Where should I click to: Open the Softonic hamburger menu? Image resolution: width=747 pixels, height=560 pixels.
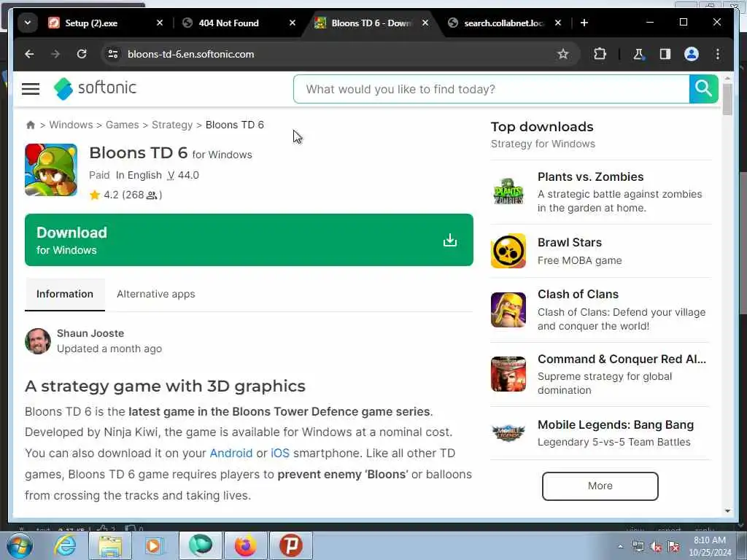click(x=31, y=89)
